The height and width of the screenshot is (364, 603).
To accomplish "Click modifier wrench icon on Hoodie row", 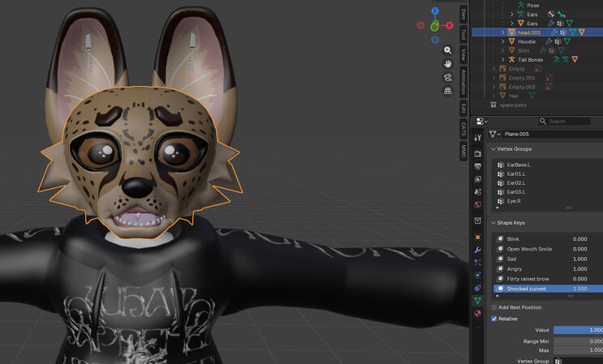I will coord(549,41).
